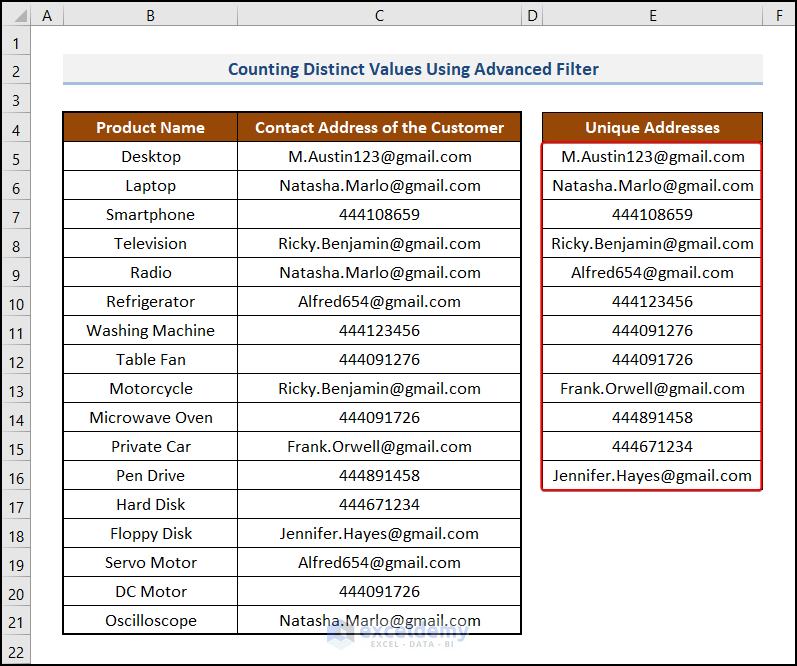797x666 pixels.
Task: Click the select-all corner of the sheet
Action: coord(15,15)
